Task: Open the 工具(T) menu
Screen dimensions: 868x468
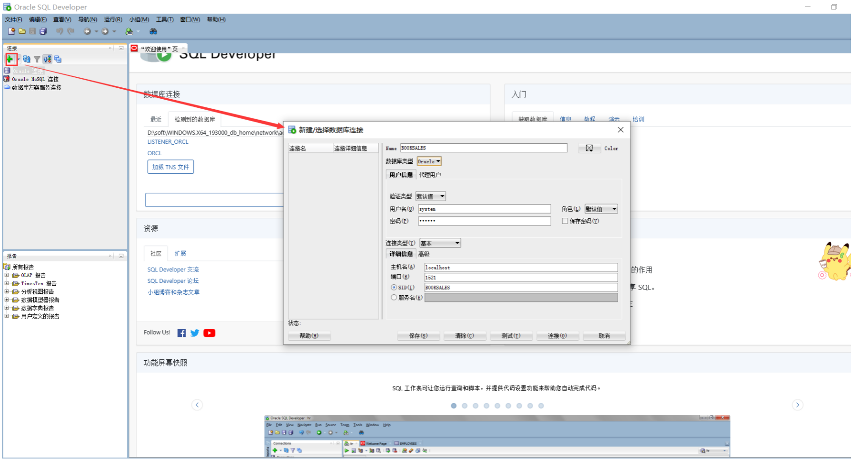Action: coord(165,19)
